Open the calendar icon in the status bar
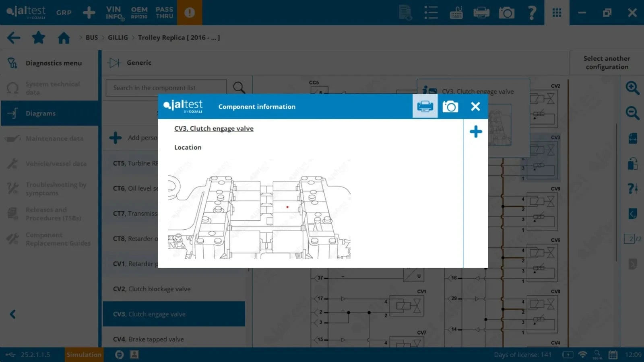The image size is (644, 362). [613, 355]
